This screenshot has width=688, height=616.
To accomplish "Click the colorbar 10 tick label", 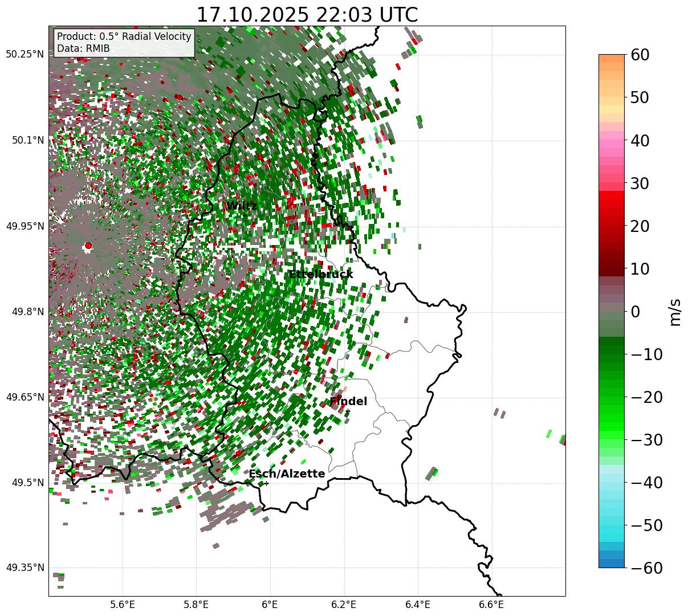I will (640, 268).
